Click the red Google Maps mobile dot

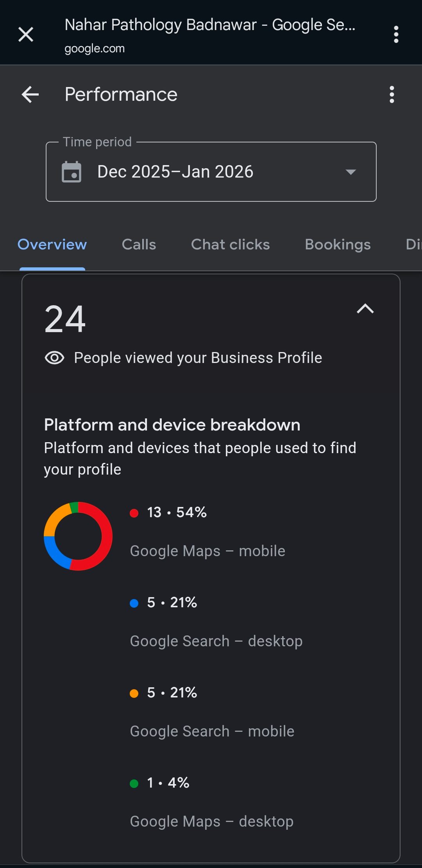(x=134, y=513)
